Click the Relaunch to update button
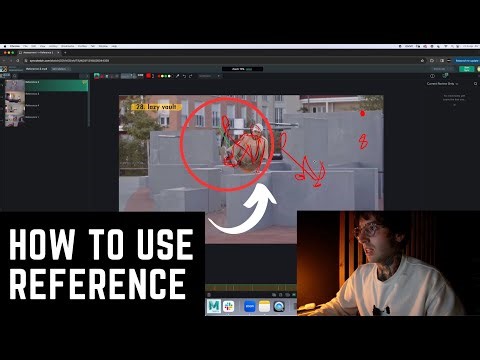 click(467, 61)
